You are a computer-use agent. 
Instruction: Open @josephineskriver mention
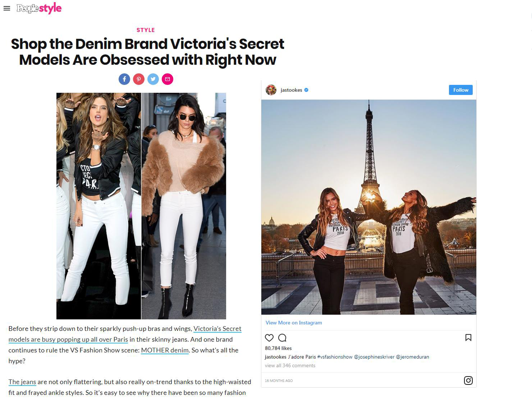point(374,357)
